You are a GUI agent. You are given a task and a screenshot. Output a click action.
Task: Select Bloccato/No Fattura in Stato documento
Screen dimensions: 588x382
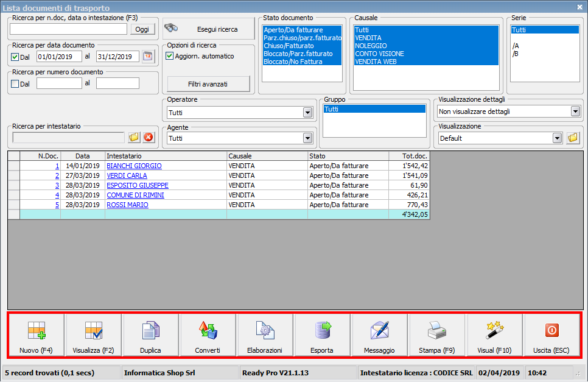point(303,62)
